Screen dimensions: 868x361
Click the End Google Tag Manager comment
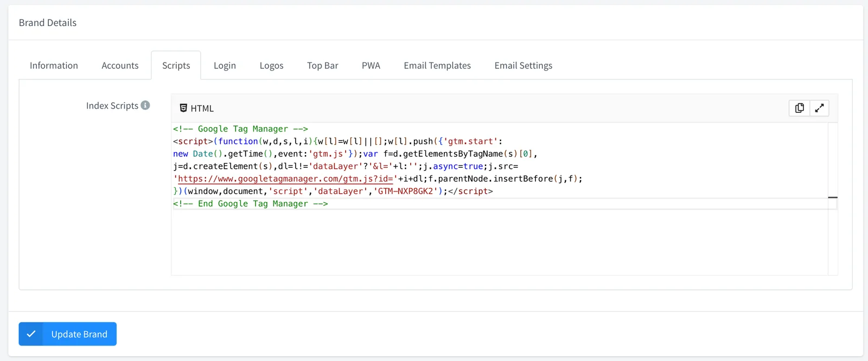point(251,204)
